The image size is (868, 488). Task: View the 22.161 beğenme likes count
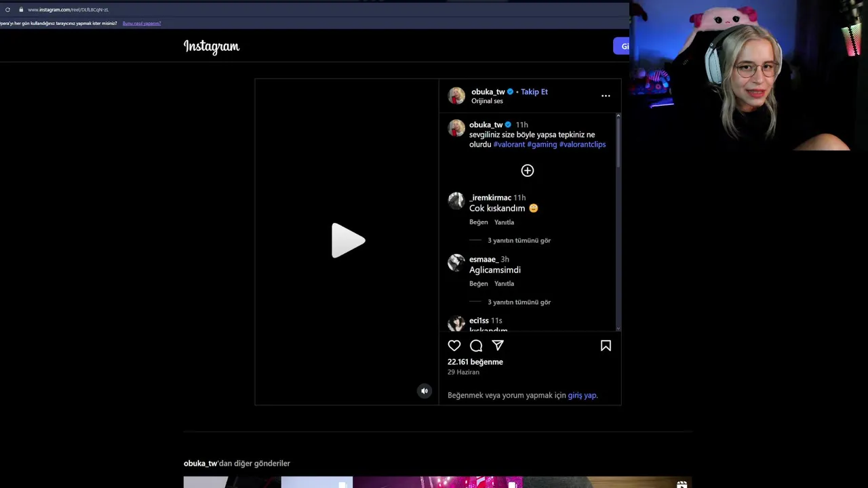(x=475, y=362)
